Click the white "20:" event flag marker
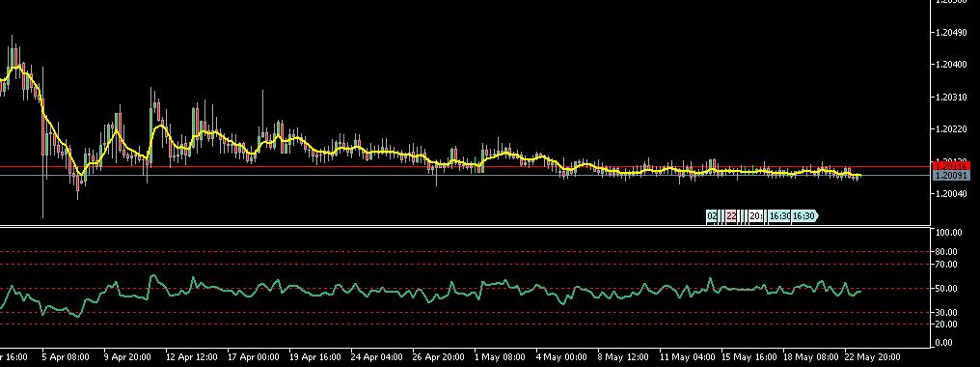 (x=755, y=216)
